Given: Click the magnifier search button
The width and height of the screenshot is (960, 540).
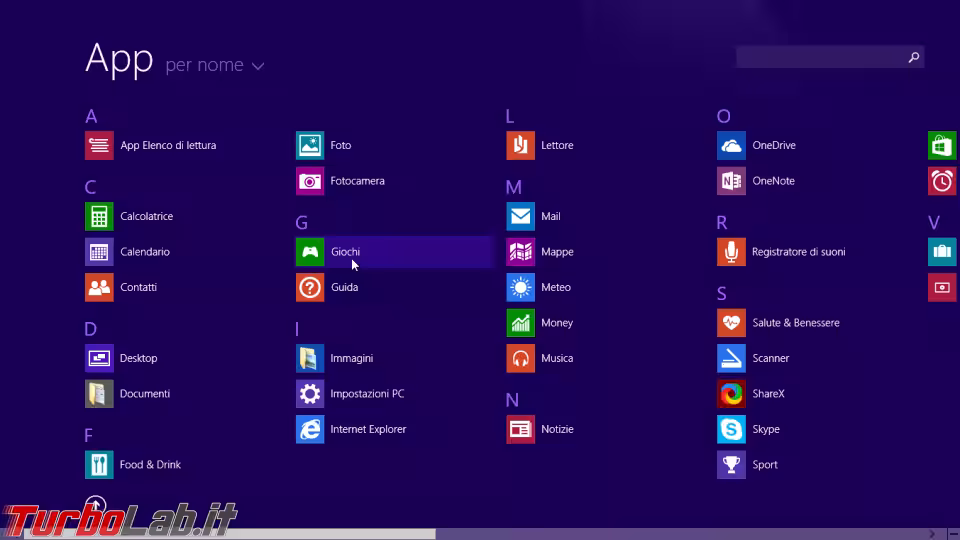Looking at the screenshot, I should pos(913,57).
